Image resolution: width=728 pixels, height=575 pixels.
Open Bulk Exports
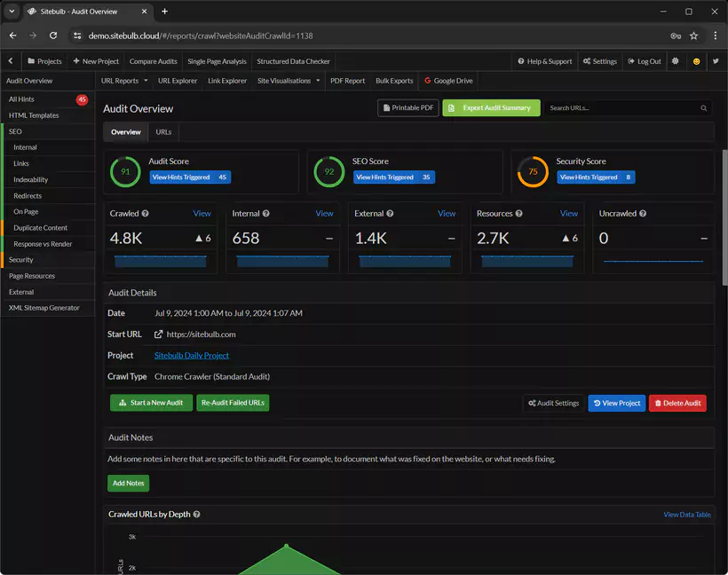(x=394, y=81)
